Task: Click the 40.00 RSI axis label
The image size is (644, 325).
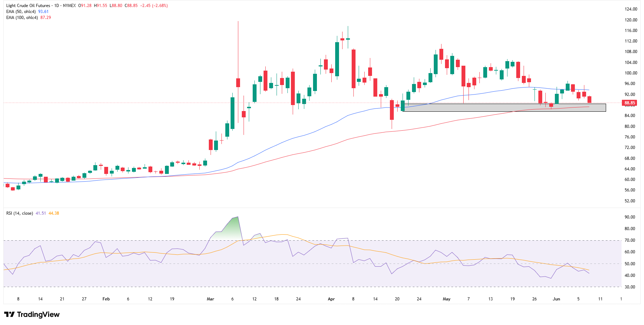Action: point(630,275)
